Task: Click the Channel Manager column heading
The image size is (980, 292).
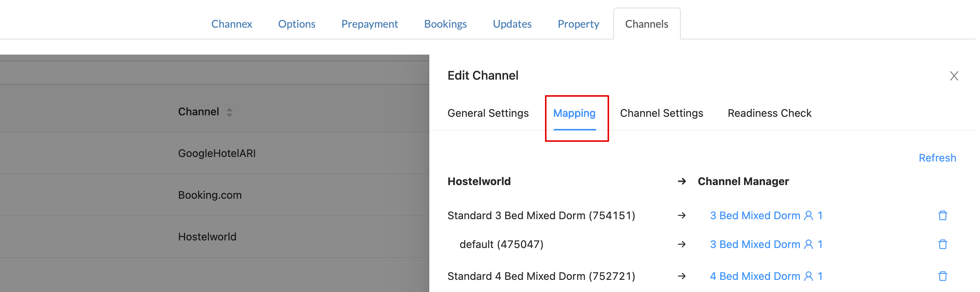Action: click(x=743, y=182)
